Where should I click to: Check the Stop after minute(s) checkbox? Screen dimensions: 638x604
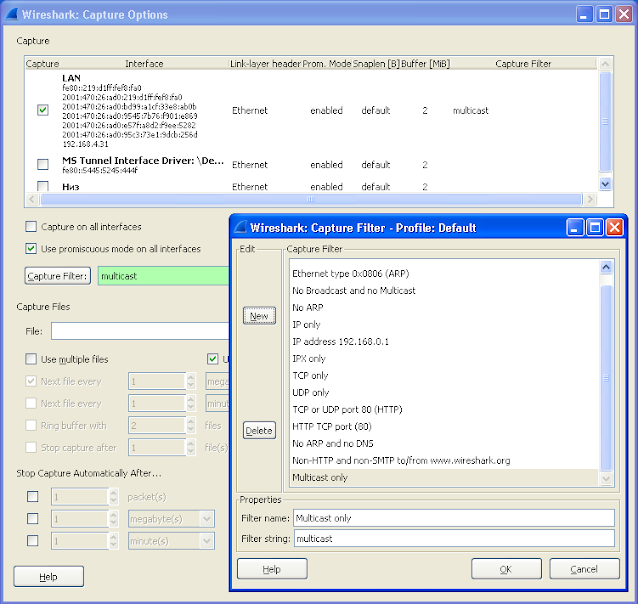[33, 541]
